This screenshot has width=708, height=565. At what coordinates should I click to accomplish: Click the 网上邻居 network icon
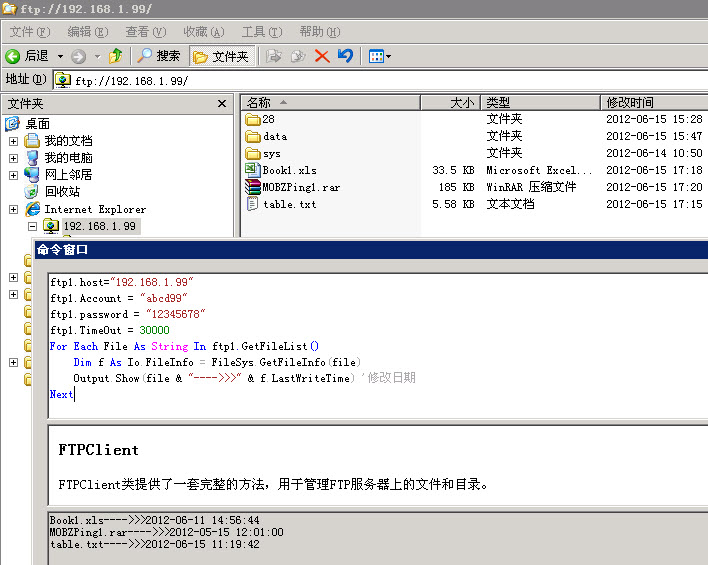[x=32, y=175]
